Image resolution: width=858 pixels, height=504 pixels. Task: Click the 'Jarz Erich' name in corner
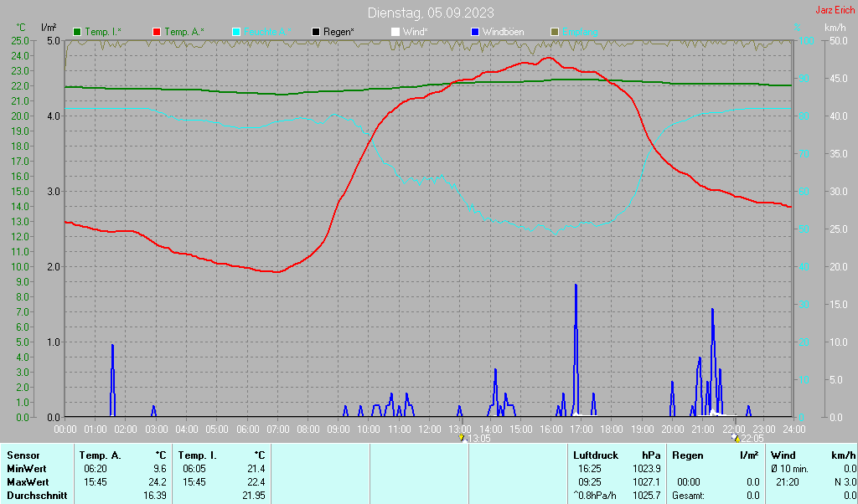tap(835, 10)
